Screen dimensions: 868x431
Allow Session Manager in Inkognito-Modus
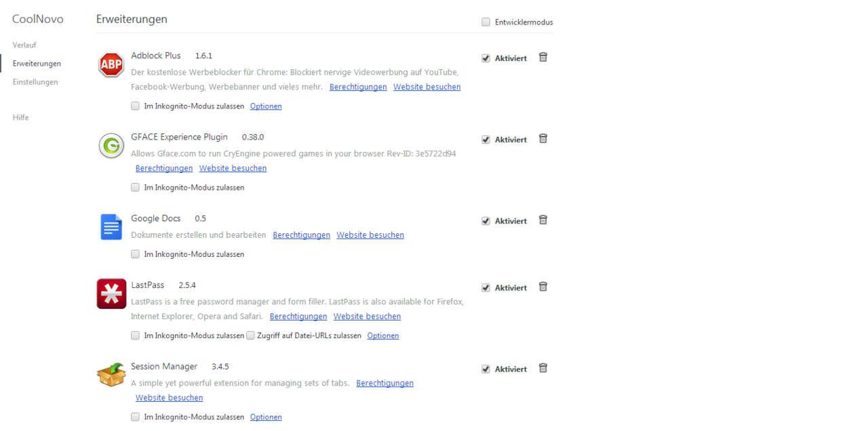pyautogui.click(x=136, y=417)
